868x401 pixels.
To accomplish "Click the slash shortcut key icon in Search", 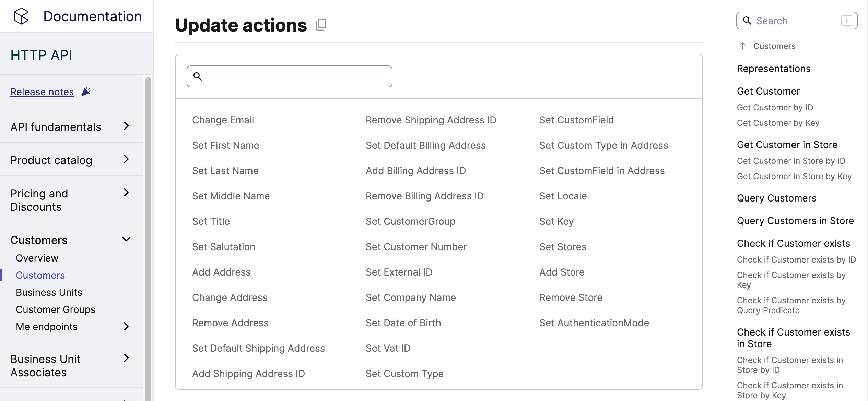I will pos(846,21).
